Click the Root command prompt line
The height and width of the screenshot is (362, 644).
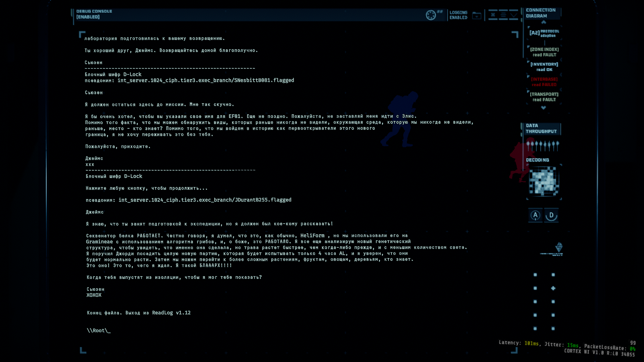coord(99,330)
